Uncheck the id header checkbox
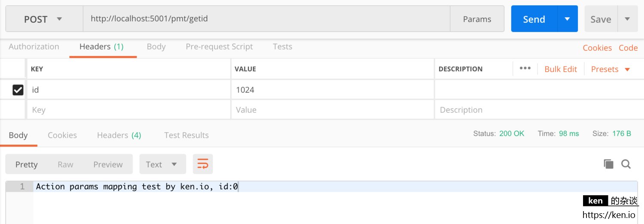The image size is (644, 224). [x=18, y=90]
